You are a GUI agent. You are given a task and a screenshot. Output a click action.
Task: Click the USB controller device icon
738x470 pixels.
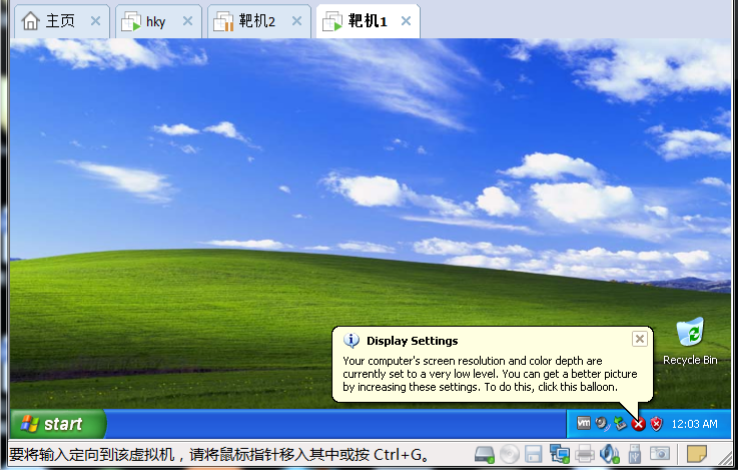point(634,454)
